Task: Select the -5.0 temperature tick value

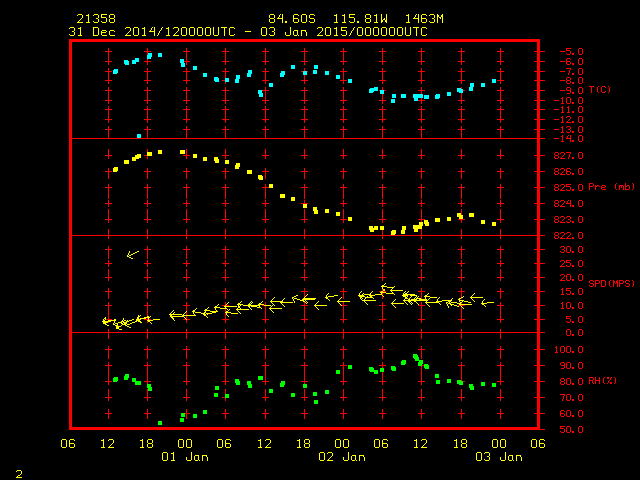Action: click(x=571, y=52)
